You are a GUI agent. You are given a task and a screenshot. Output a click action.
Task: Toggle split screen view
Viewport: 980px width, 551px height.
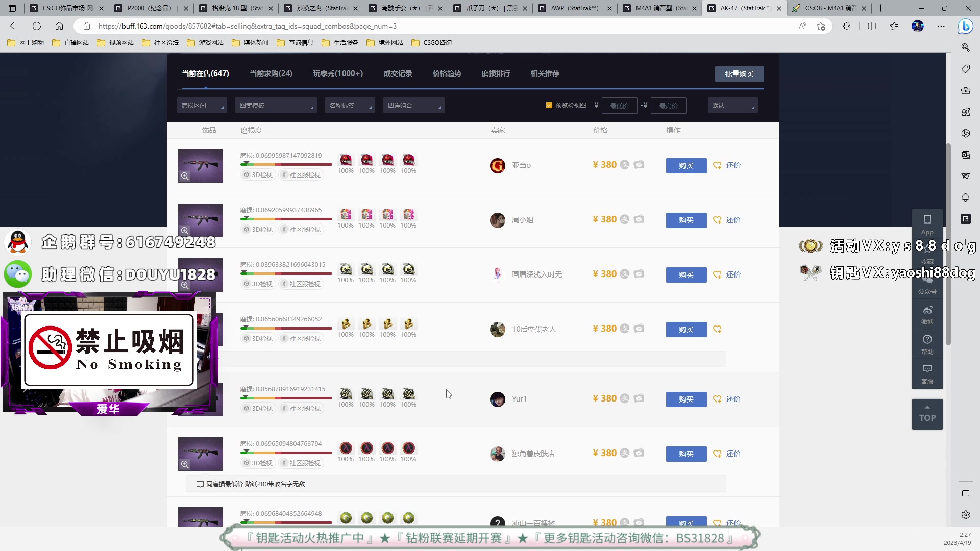872,26
